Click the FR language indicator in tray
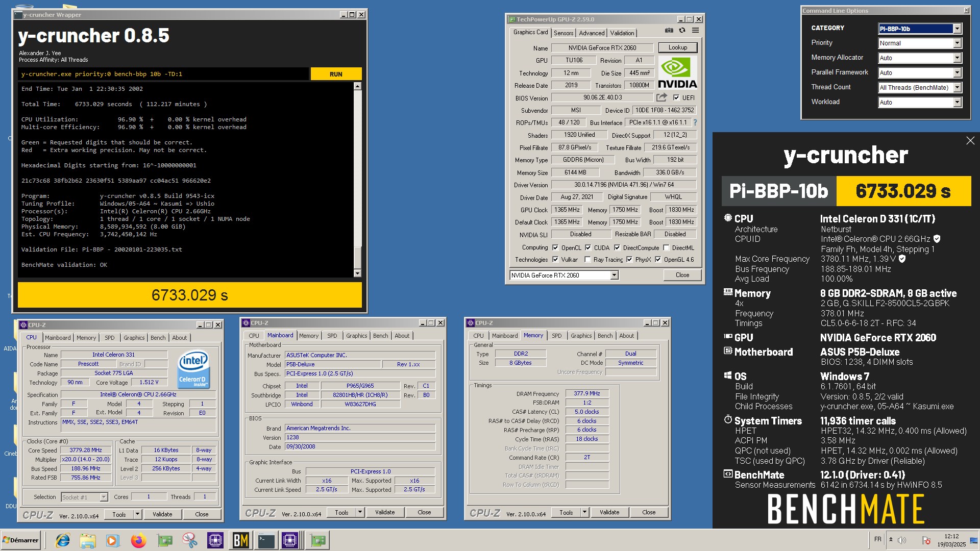Viewport: 980px width, 551px height. (877, 539)
